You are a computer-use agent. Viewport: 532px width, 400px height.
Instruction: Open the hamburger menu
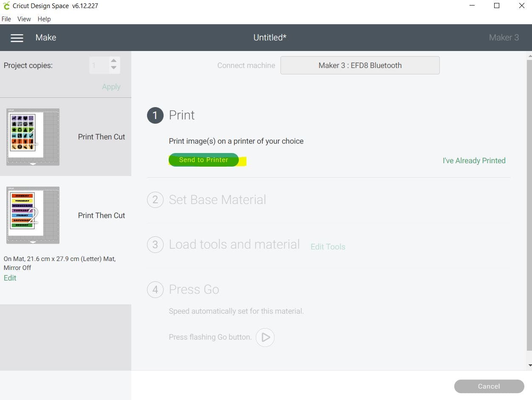[x=17, y=38]
